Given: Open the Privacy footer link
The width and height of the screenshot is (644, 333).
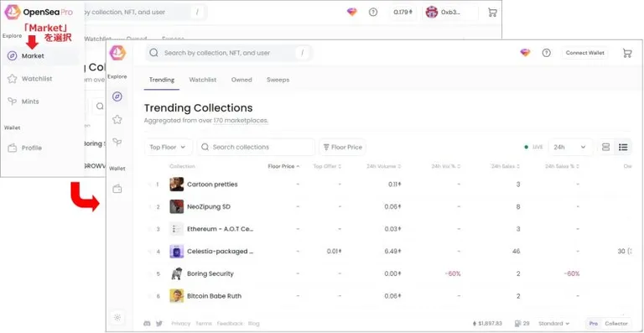Looking at the screenshot, I should [181, 324].
